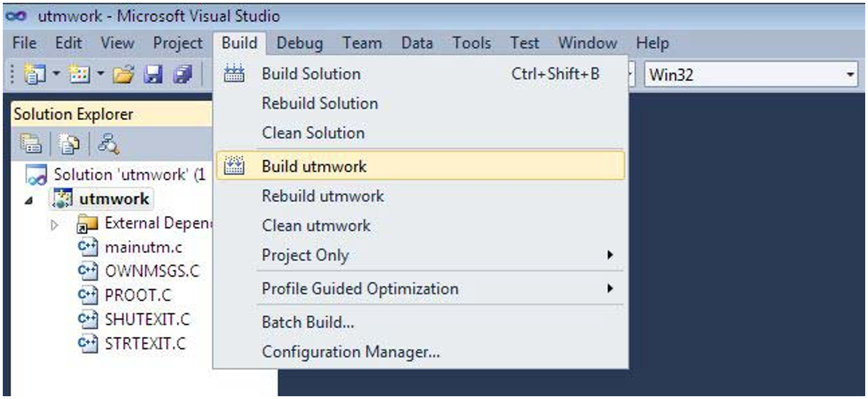Choose Rebuild Solution in Build menu

click(x=320, y=104)
